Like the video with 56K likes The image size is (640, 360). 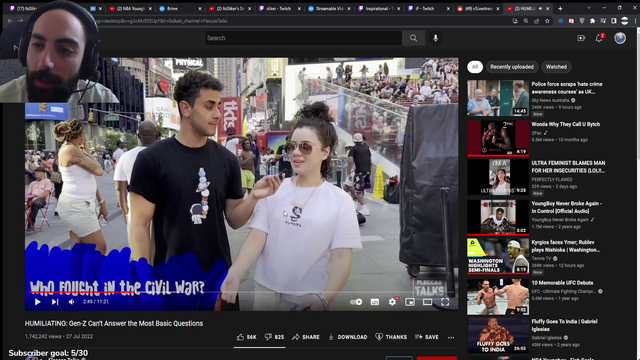pos(246,337)
